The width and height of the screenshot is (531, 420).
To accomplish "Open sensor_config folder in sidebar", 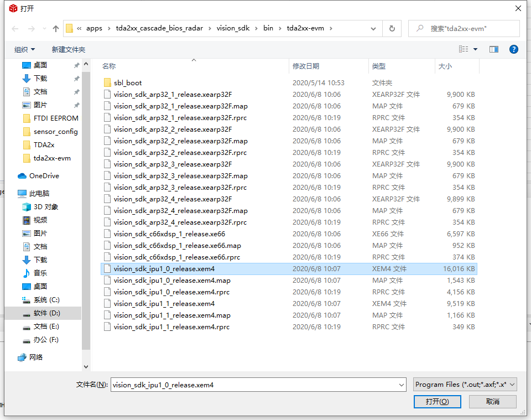I will tap(51, 131).
